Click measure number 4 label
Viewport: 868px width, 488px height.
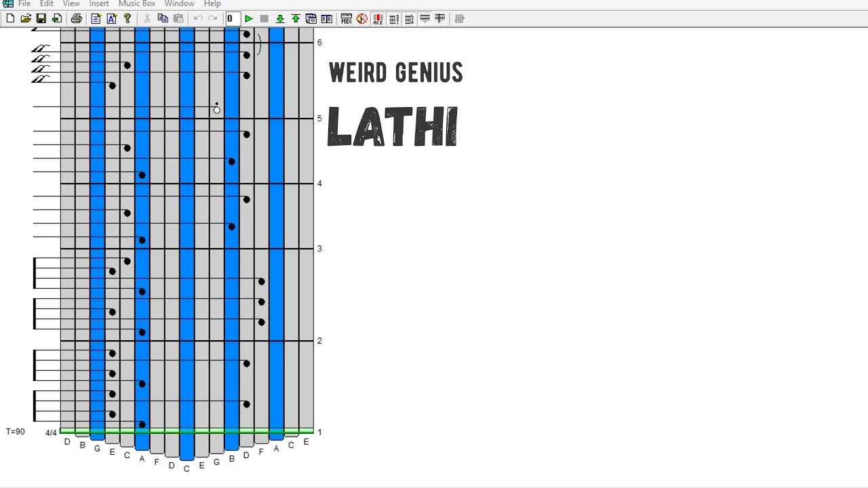(319, 184)
